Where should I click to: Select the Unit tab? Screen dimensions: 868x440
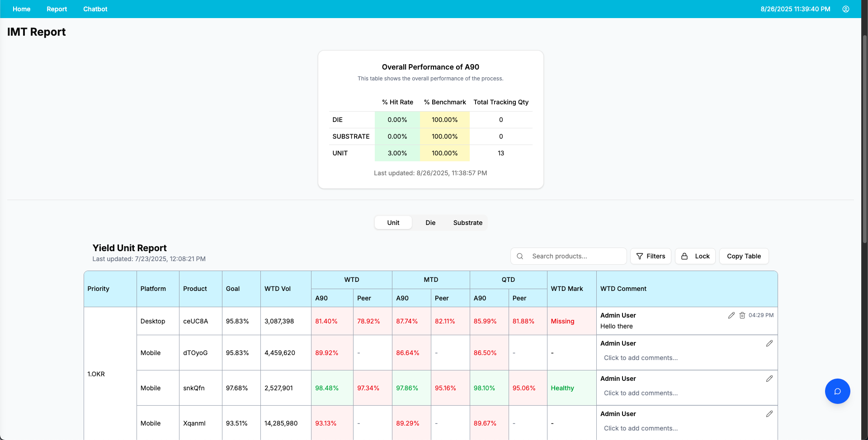coord(393,223)
